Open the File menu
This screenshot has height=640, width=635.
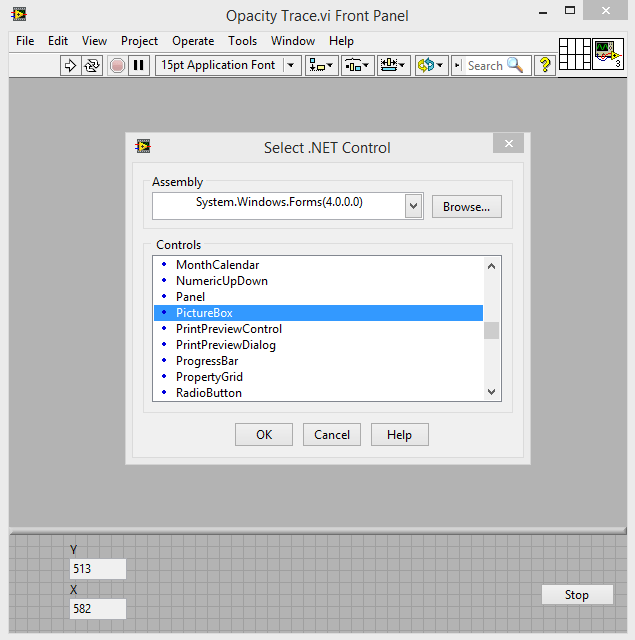click(x=25, y=41)
